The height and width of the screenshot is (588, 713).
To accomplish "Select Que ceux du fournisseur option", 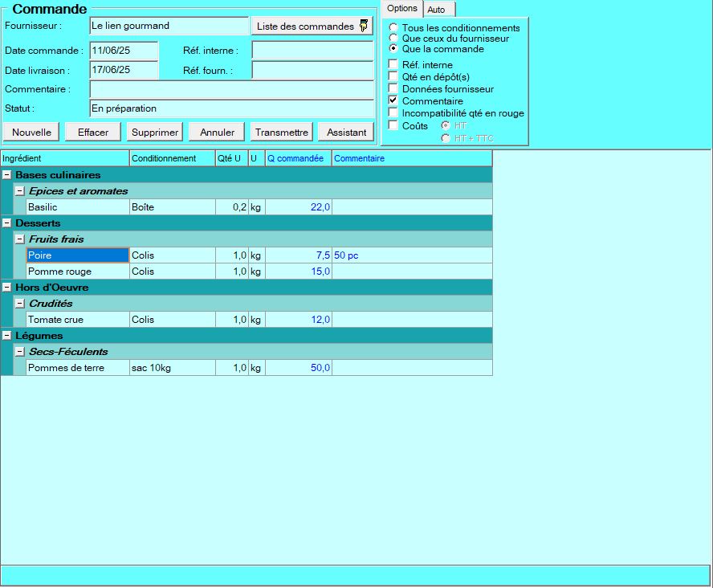I will (393, 39).
